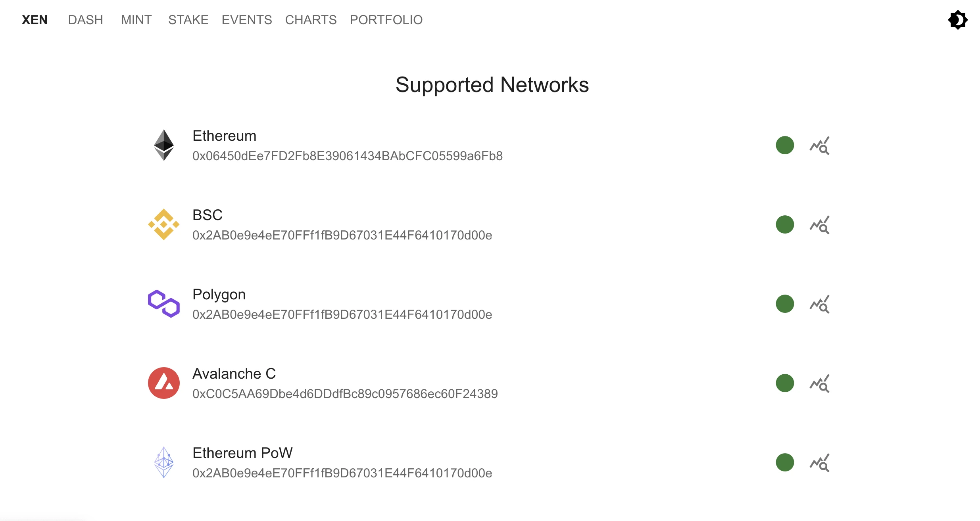Click the Avalanche red logo icon

pos(163,383)
